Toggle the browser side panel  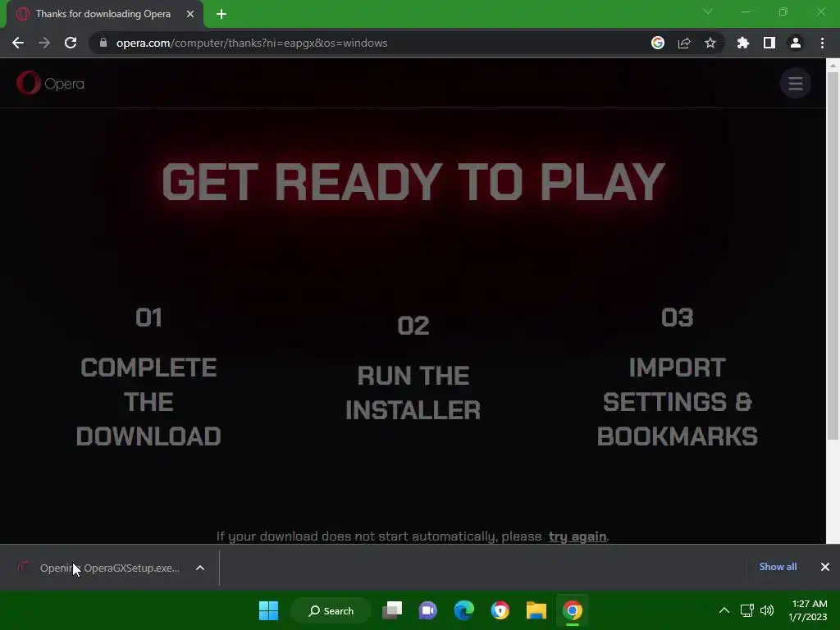tap(769, 43)
